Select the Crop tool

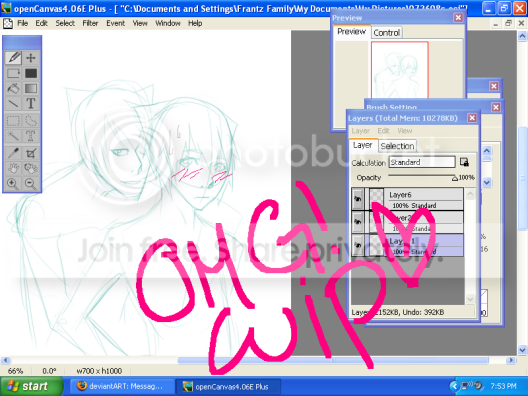(x=31, y=153)
